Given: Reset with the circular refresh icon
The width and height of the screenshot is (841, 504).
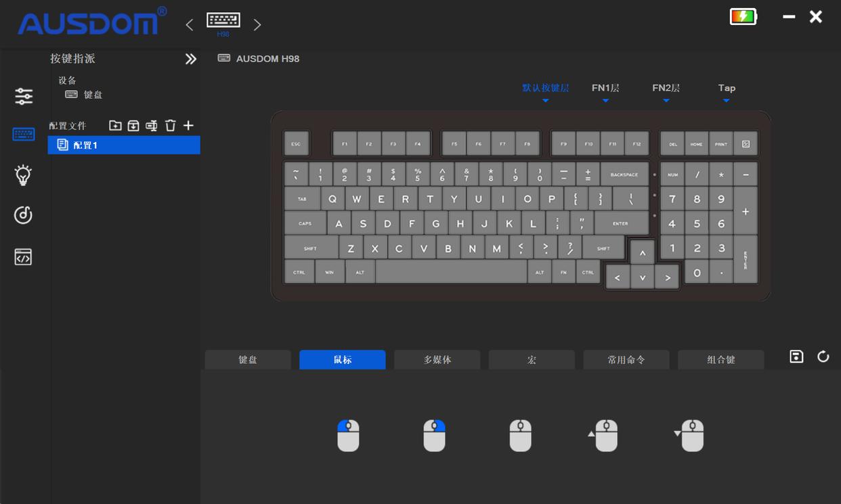Looking at the screenshot, I should [x=823, y=357].
